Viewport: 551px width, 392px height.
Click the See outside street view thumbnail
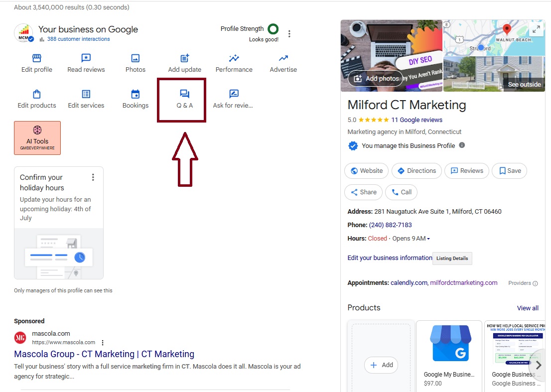click(x=493, y=74)
